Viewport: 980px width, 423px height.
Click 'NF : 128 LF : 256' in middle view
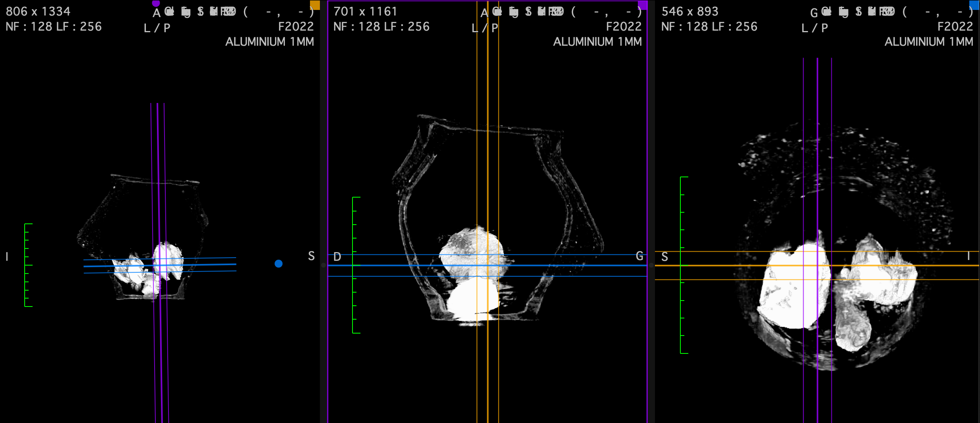[382, 27]
